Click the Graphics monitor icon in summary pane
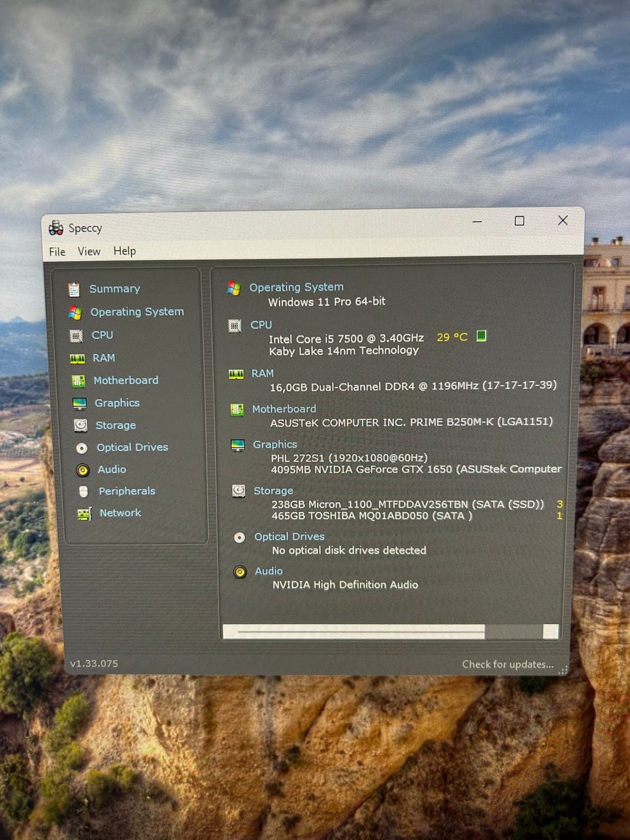630x840 pixels. [238, 446]
